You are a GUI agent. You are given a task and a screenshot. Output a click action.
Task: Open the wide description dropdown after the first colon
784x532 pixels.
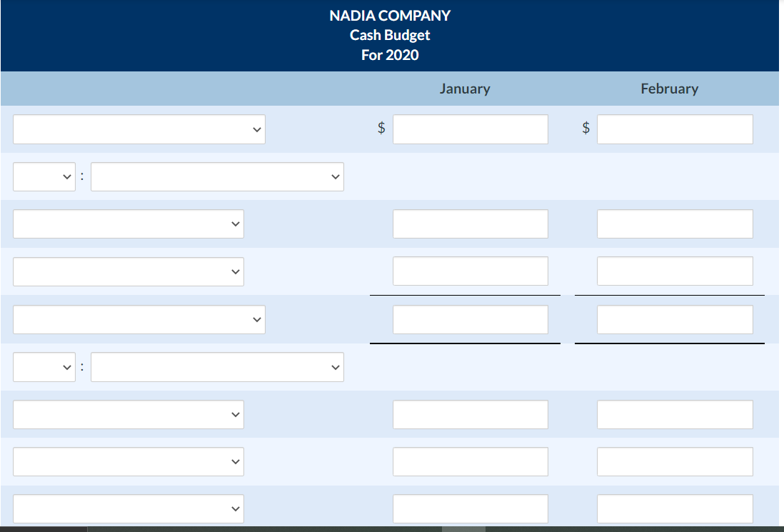pos(217,176)
